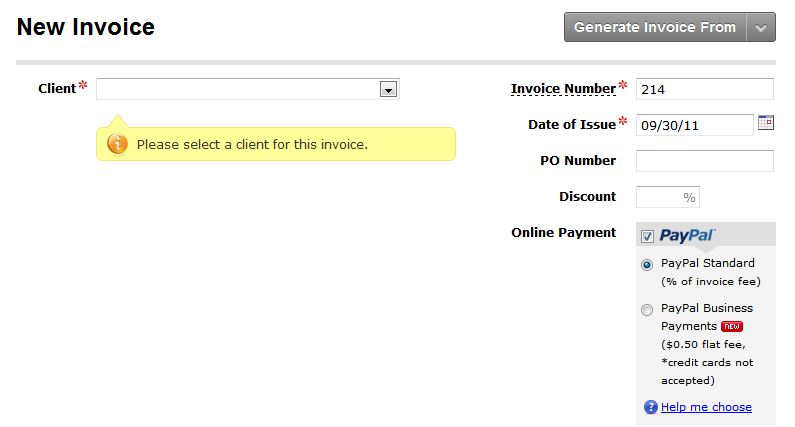
Task: Click the empty PO Number field
Action: 705,161
